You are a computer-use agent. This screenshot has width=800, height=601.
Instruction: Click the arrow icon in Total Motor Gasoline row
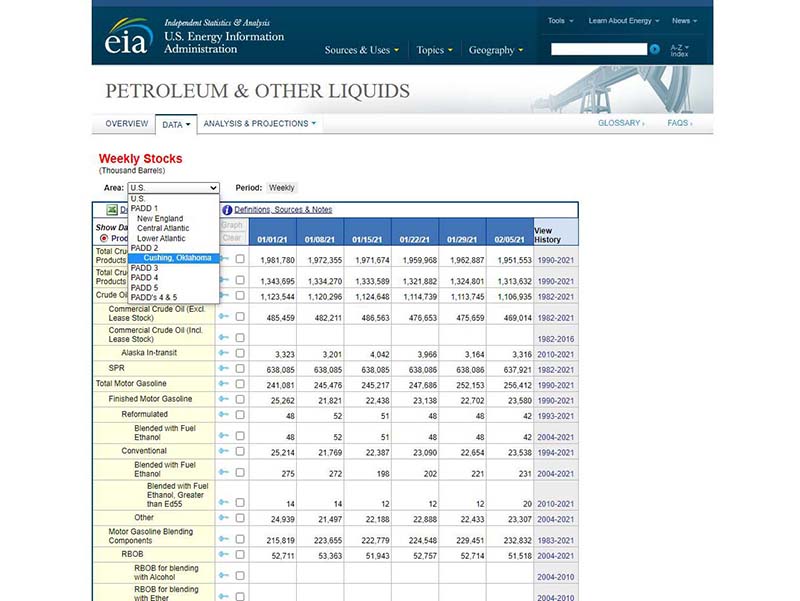[223, 384]
